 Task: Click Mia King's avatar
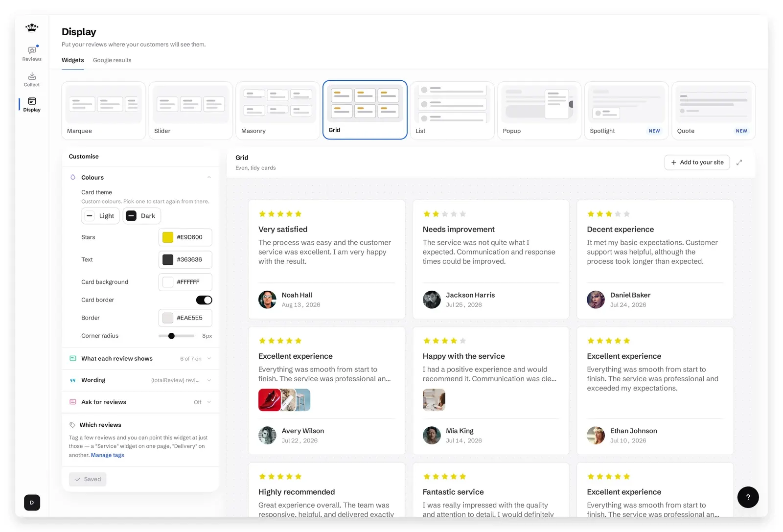[432, 435]
